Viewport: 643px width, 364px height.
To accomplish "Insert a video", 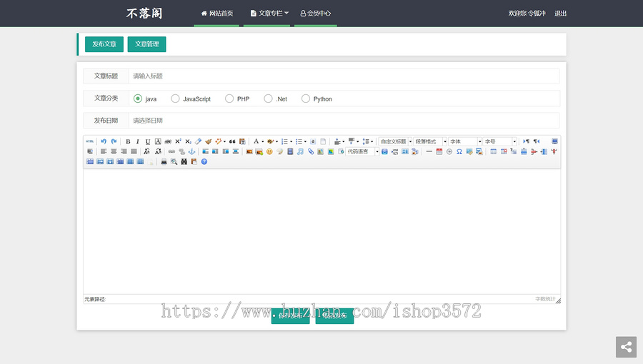I will pos(290,151).
